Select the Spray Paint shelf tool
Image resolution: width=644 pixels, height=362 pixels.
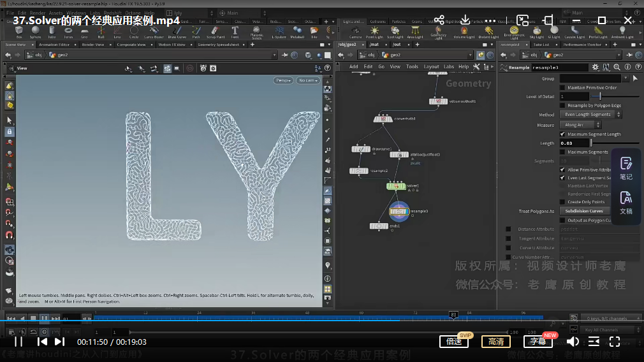216,32
